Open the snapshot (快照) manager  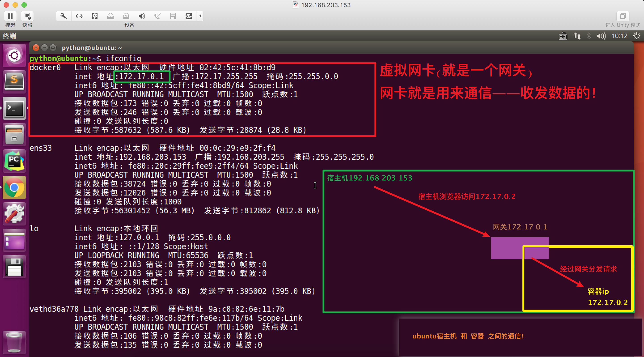pos(27,16)
